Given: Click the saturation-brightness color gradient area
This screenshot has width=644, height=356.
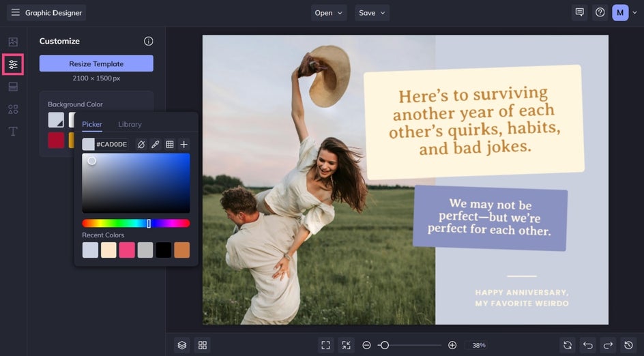Looking at the screenshot, I should 136,183.
